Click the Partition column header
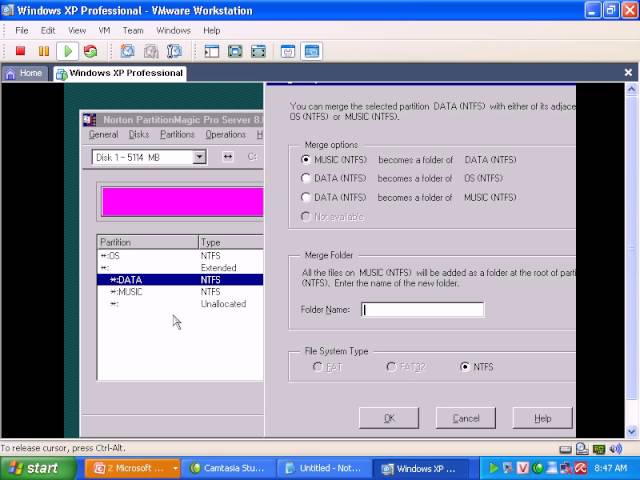The width and height of the screenshot is (640, 480). point(147,242)
